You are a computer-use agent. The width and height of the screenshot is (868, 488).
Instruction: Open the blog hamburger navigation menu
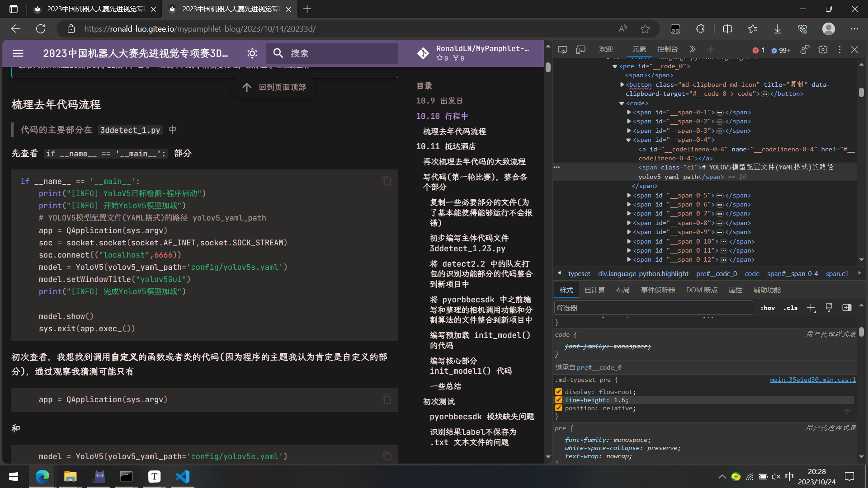coord(18,53)
